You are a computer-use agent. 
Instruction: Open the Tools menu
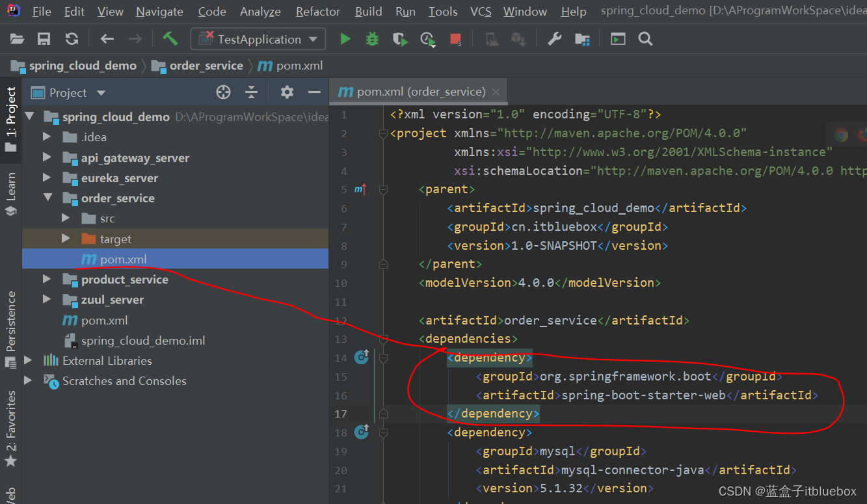(x=443, y=12)
